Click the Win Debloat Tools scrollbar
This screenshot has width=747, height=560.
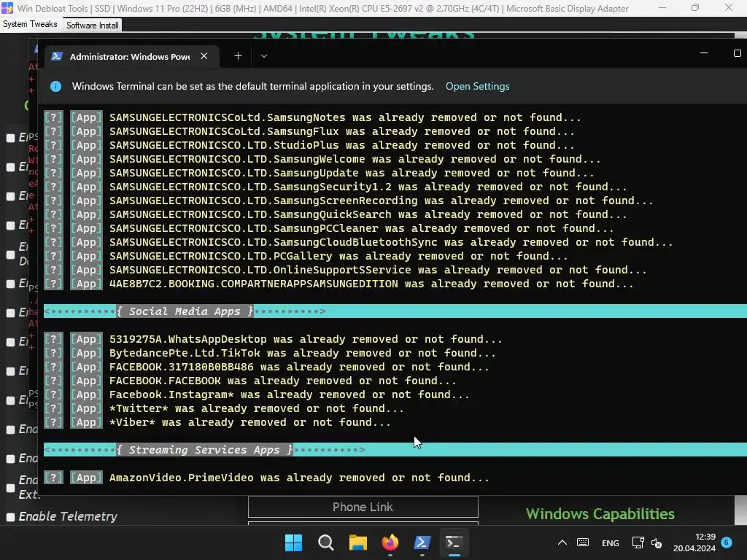click(x=740, y=510)
